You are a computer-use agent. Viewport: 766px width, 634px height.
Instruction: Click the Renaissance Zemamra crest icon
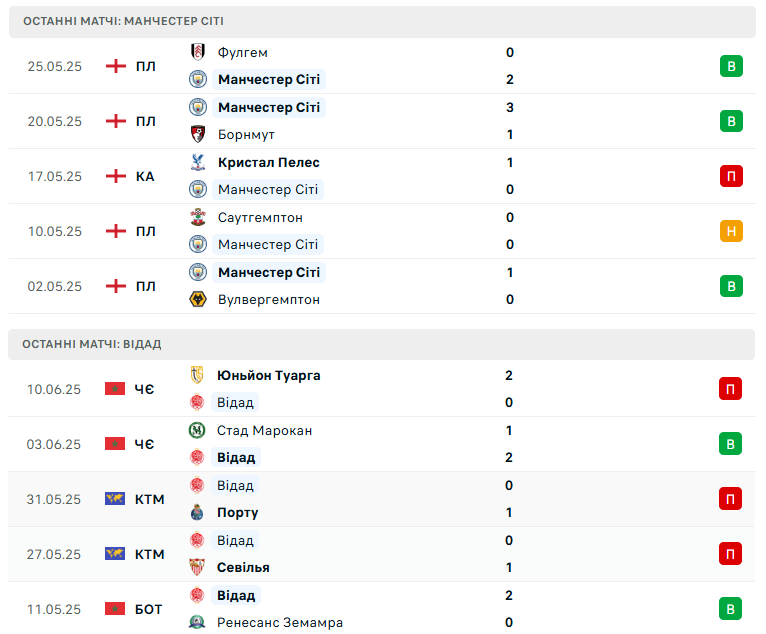197,622
